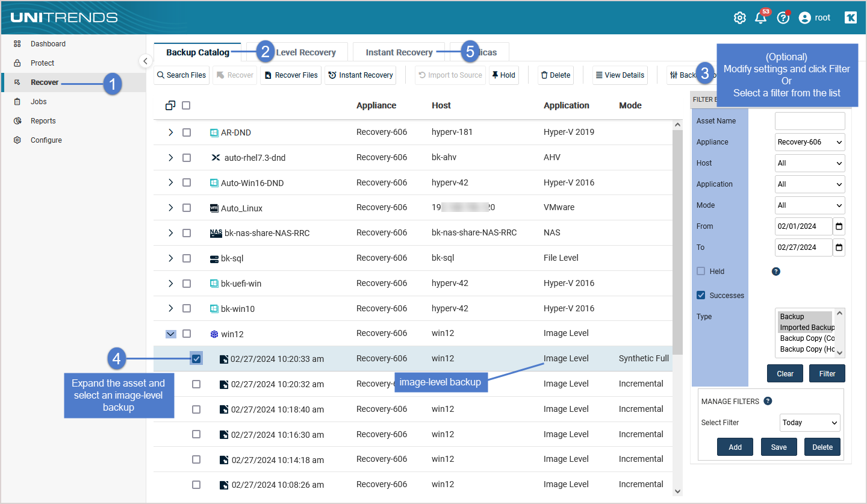Image resolution: width=867 pixels, height=504 pixels.
Task: Click the Asset Name input field
Action: [x=810, y=121]
